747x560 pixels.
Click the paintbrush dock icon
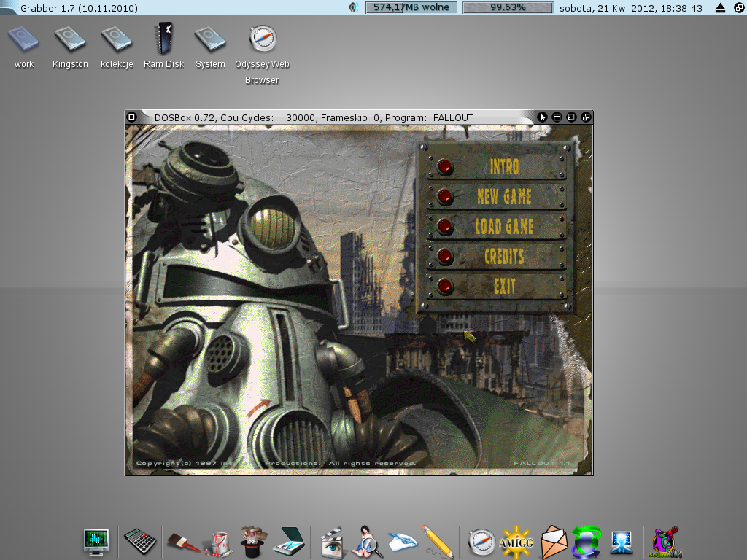[x=183, y=542]
